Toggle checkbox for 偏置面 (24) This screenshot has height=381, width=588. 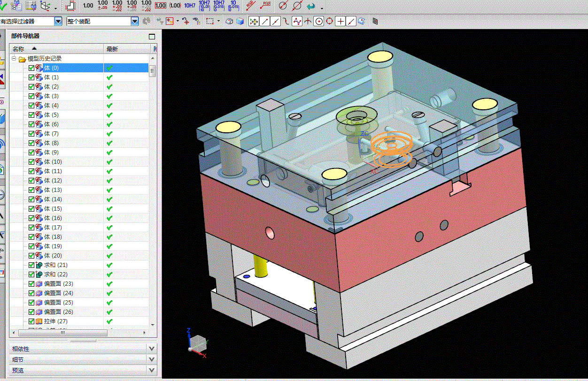[x=31, y=293]
